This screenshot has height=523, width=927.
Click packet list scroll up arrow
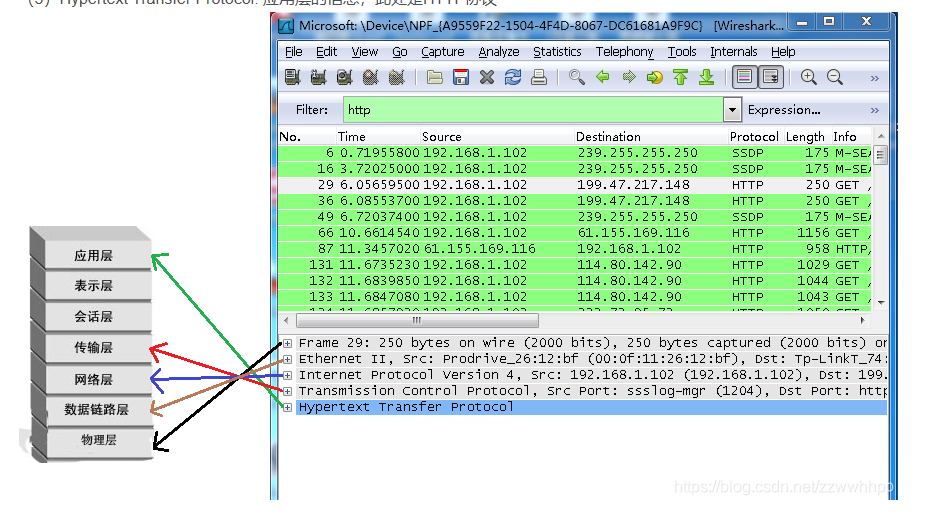tap(881, 137)
